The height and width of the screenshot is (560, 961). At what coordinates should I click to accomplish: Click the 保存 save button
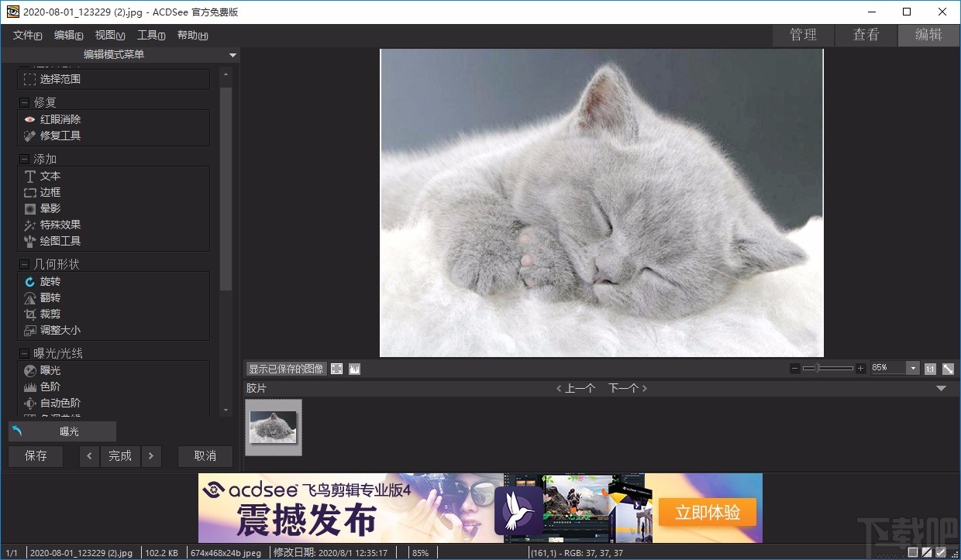click(x=36, y=456)
